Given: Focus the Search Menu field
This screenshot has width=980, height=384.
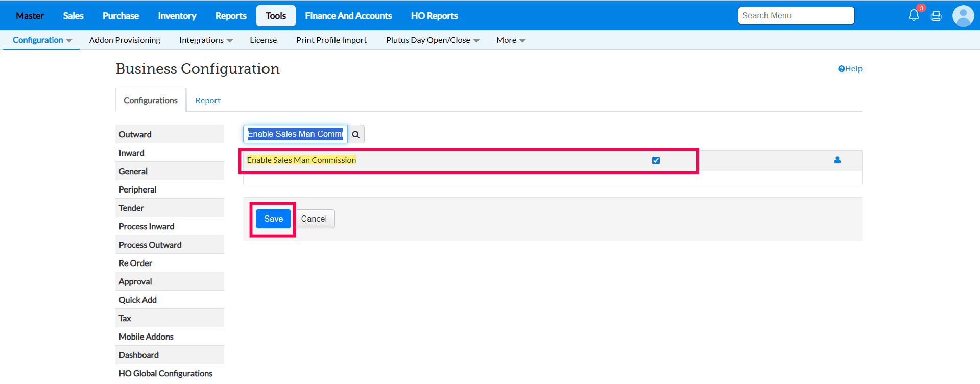Looking at the screenshot, I should [796, 16].
